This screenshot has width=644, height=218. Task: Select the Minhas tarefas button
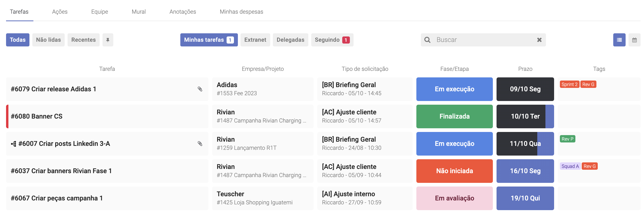point(209,40)
